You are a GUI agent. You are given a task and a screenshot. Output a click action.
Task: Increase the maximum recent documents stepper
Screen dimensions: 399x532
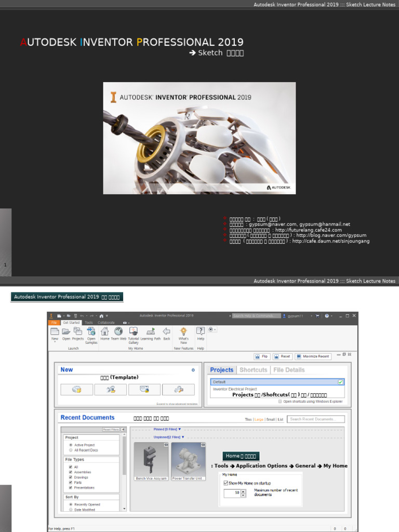pyautogui.click(x=243, y=491)
